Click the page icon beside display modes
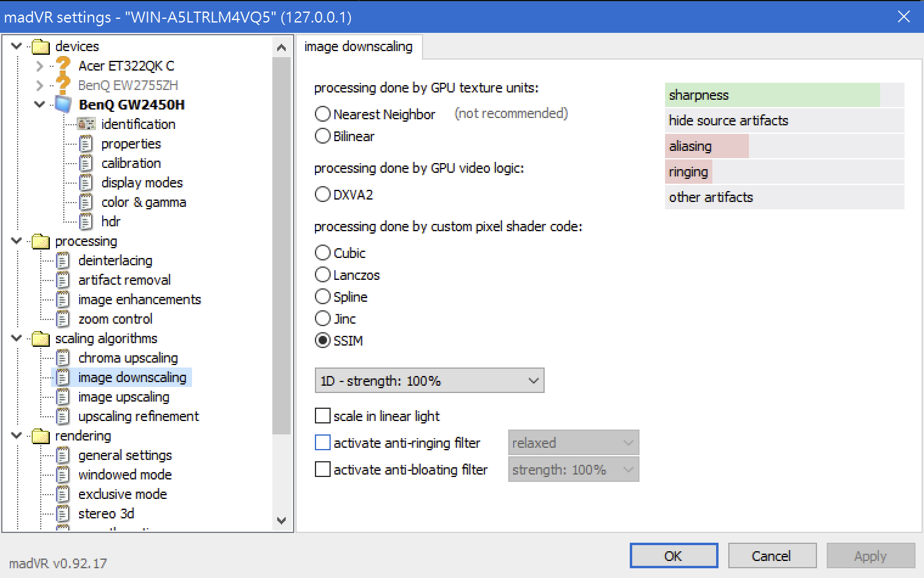Screen dimensions: 924x578 (86, 183)
